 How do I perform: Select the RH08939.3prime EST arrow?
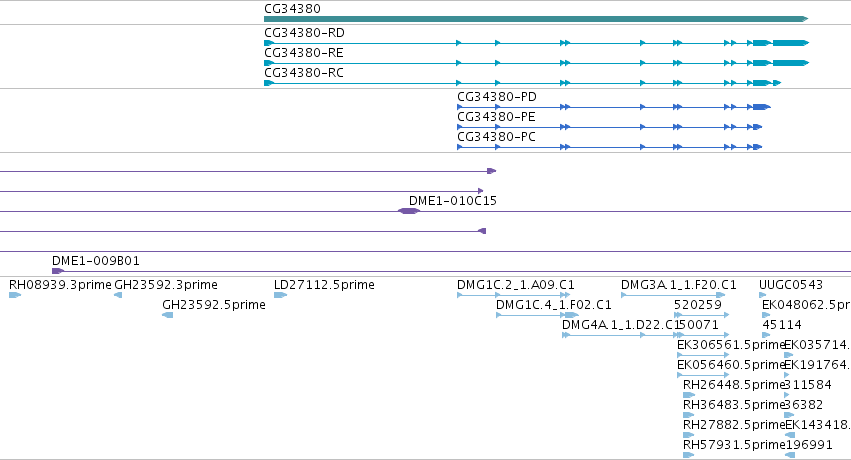click(x=15, y=295)
